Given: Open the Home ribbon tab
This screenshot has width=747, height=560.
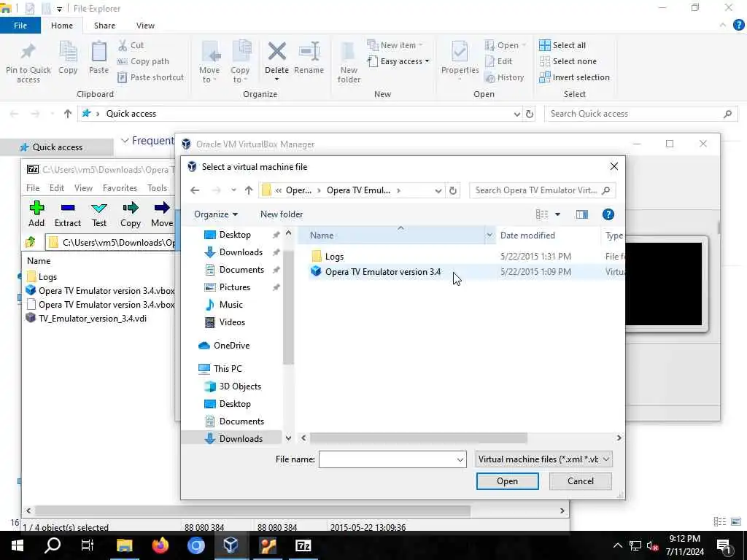Looking at the screenshot, I should click(x=62, y=26).
